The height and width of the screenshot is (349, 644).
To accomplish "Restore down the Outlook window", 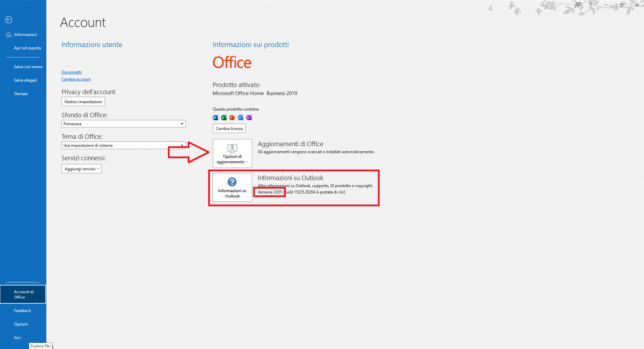I will (x=621, y=5).
